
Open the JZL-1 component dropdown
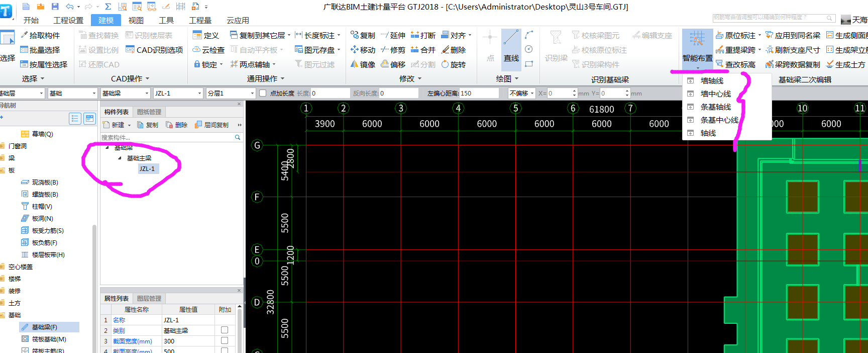(x=199, y=93)
